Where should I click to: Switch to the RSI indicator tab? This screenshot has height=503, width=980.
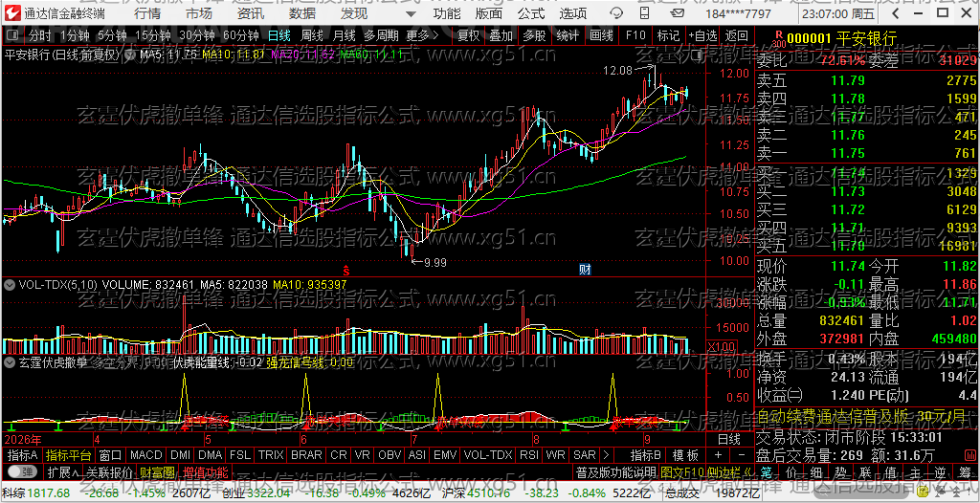click(528, 455)
